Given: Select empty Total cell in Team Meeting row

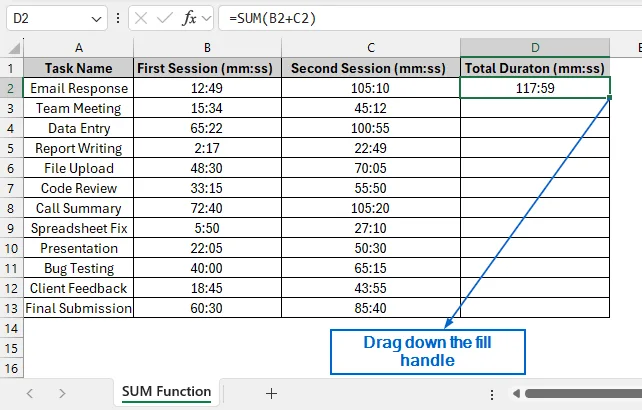Looking at the screenshot, I should 535,108.
